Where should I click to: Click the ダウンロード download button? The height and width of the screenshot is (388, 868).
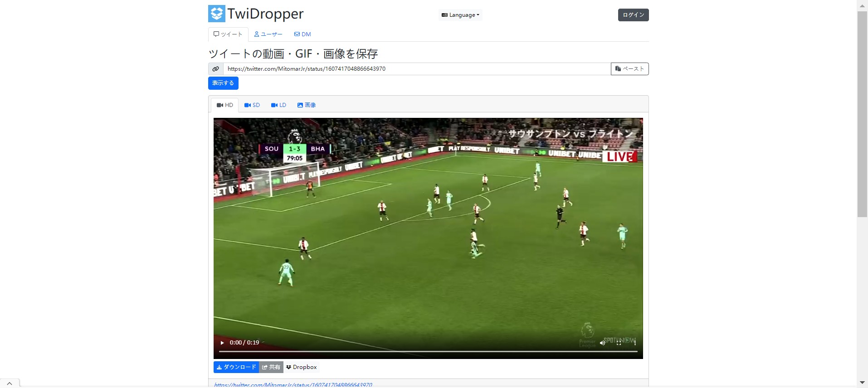pos(236,367)
